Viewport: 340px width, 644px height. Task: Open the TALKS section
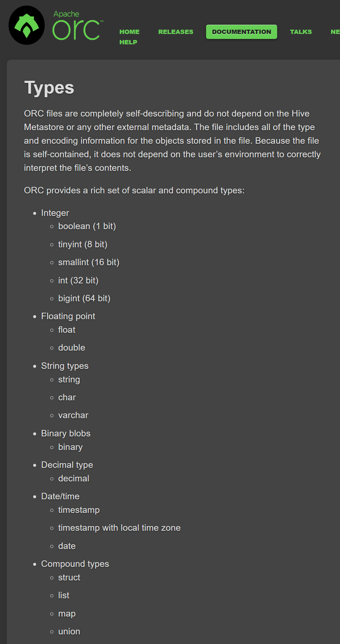(x=301, y=32)
